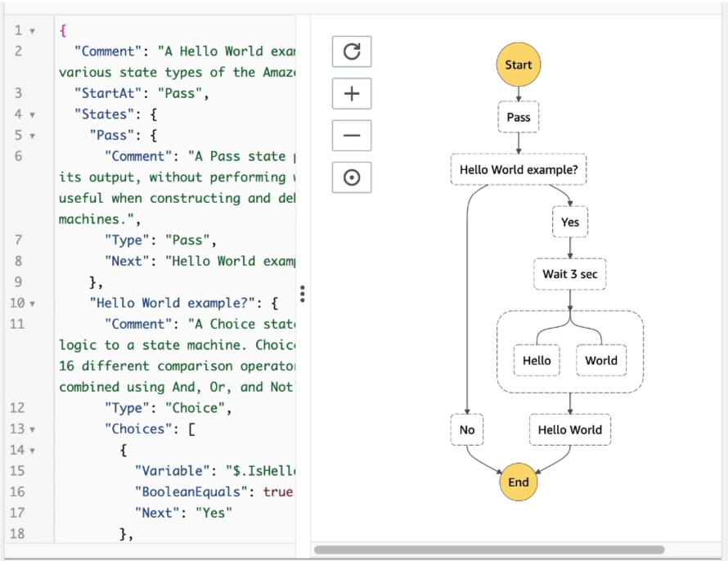Select the Hello World final node

(x=569, y=430)
